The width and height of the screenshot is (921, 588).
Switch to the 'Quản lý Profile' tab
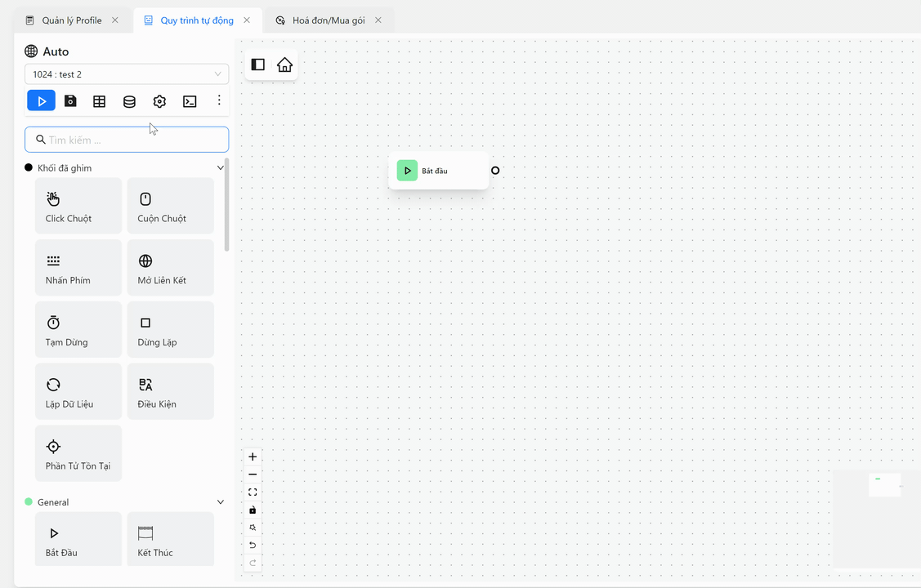pyautogui.click(x=72, y=19)
